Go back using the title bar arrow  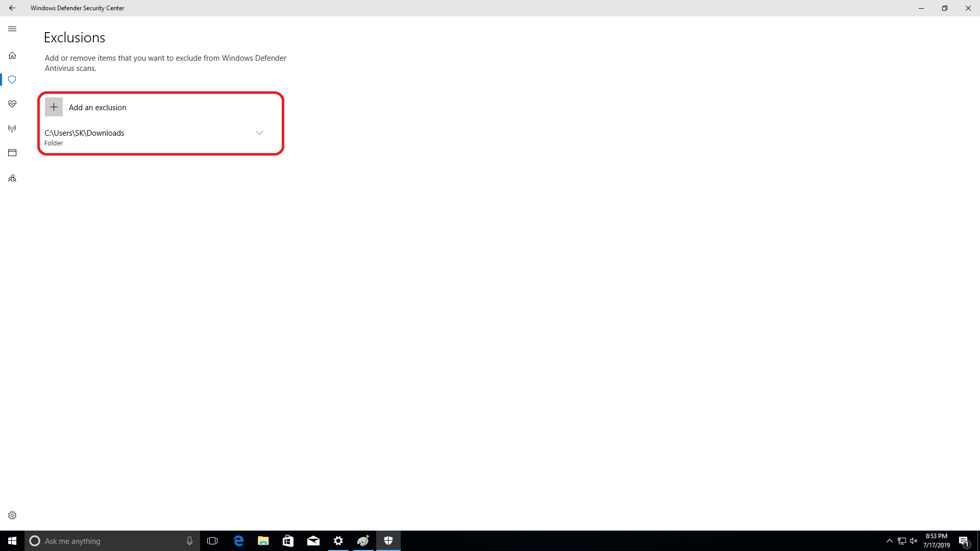click(12, 8)
